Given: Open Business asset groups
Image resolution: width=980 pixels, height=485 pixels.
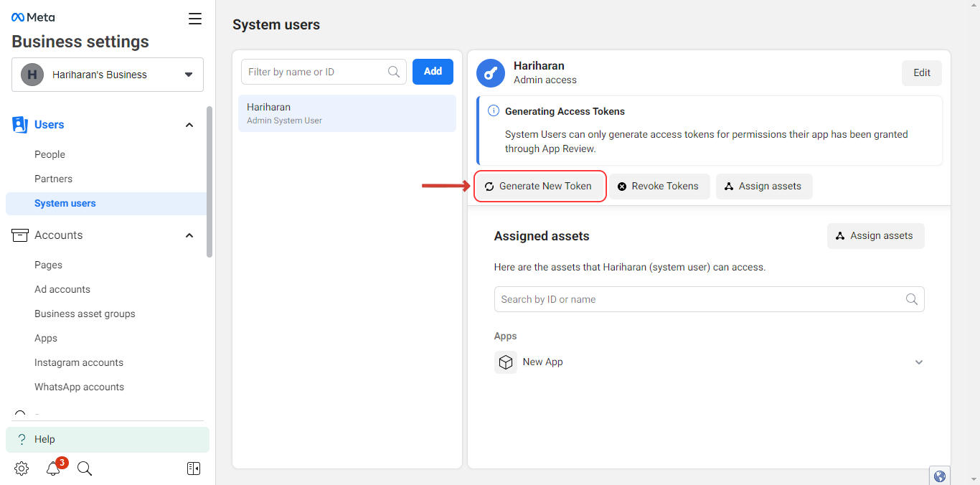Looking at the screenshot, I should pos(85,314).
